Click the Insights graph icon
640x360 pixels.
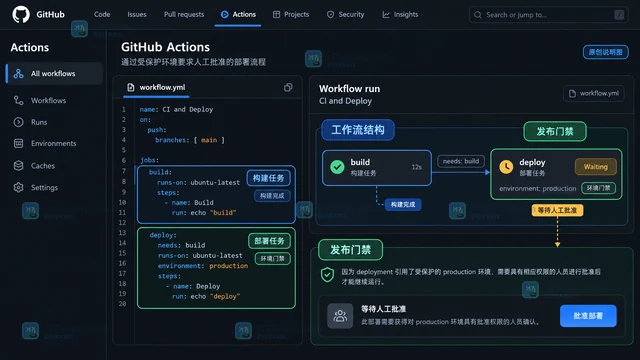(386, 14)
